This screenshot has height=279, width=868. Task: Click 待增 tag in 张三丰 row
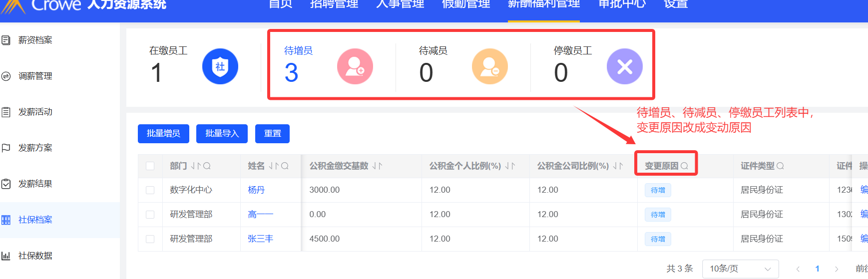(658, 239)
